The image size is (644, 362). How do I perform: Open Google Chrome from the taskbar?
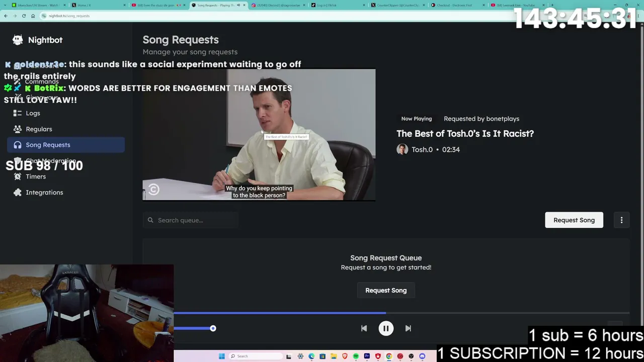click(x=389, y=356)
